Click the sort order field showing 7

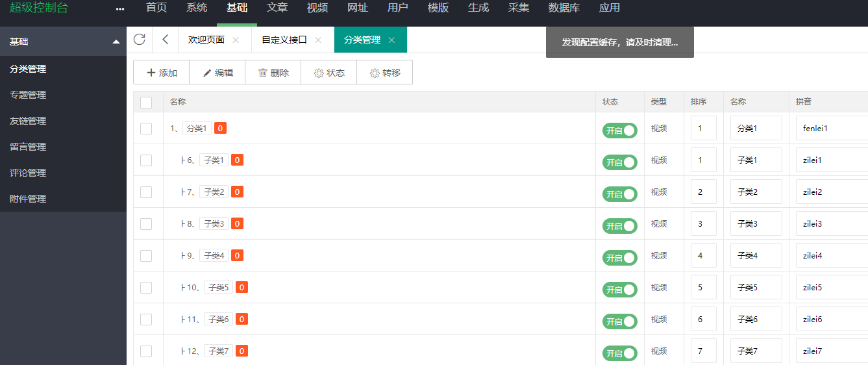pyautogui.click(x=704, y=351)
